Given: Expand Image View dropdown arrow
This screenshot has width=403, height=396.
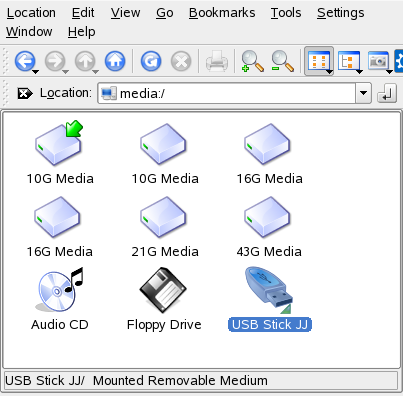Looking at the screenshot, I should [x=389, y=72].
